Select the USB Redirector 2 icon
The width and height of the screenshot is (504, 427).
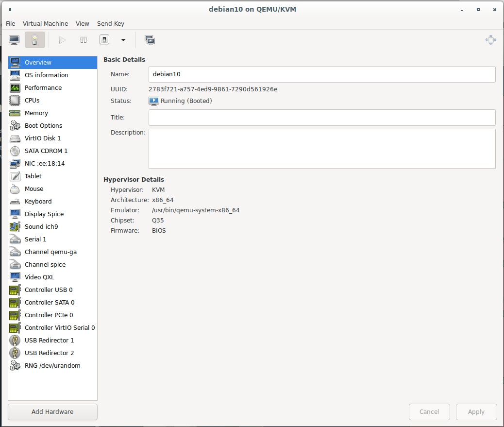(x=15, y=353)
